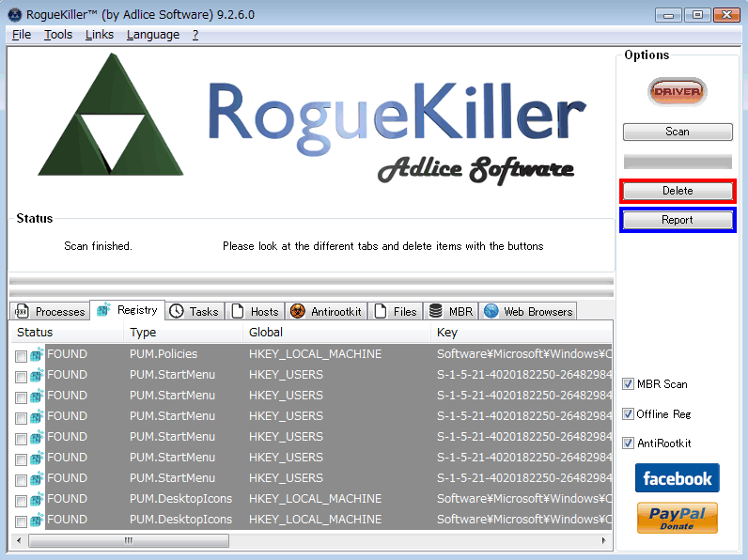Toggle the Offline Reg checkbox
This screenshot has height=560, width=748.
click(x=628, y=413)
